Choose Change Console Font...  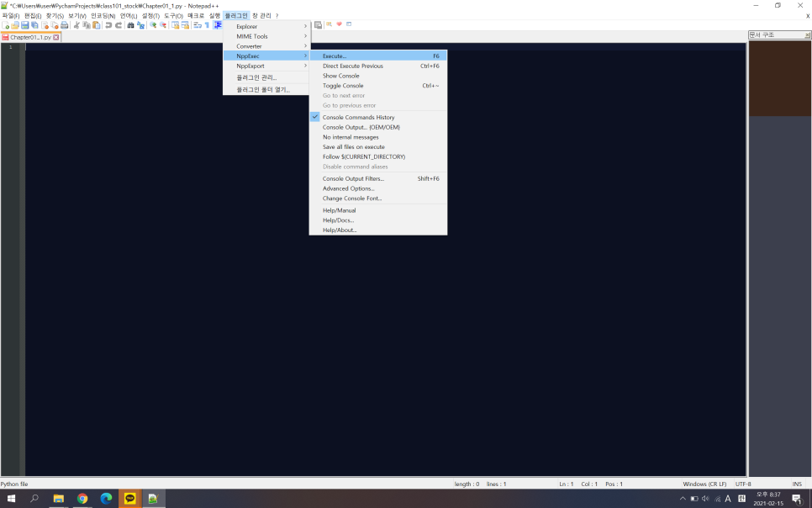378,198
